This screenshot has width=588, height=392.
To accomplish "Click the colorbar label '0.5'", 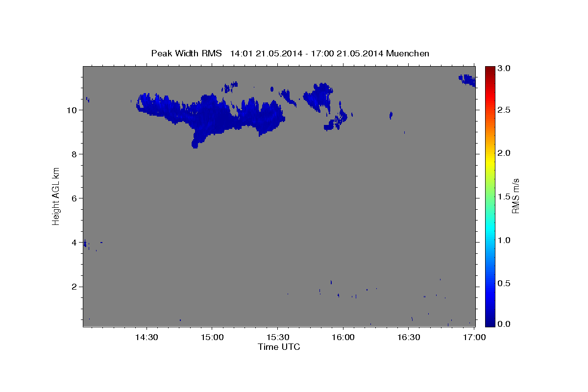I will click(x=504, y=283).
